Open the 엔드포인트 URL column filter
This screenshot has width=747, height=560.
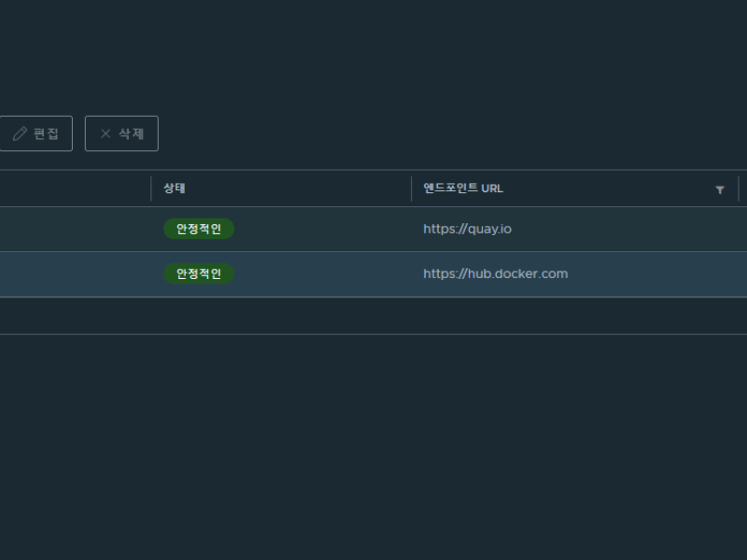[x=720, y=189]
